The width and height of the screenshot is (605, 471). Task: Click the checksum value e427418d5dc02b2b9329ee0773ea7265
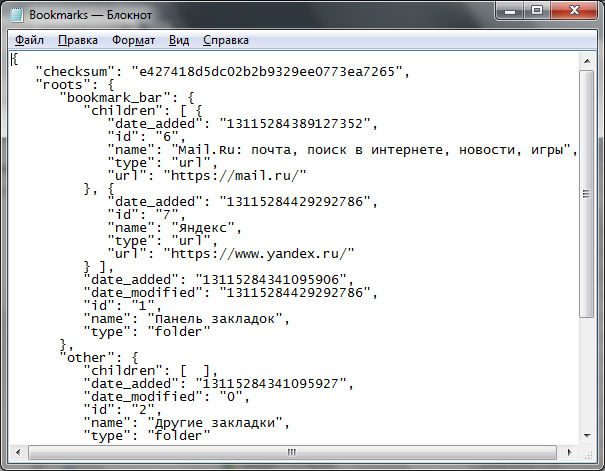(267, 72)
